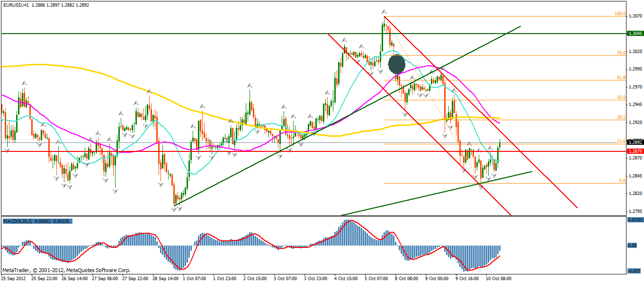Click the Fibonacci 100.0 level label

pyautogui.click(x=620, y=14)
